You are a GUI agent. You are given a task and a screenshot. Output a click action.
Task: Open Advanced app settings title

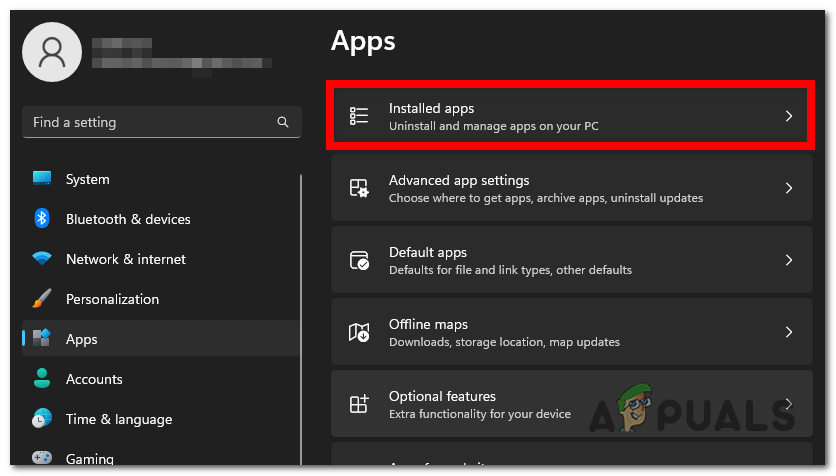[459, 180]
